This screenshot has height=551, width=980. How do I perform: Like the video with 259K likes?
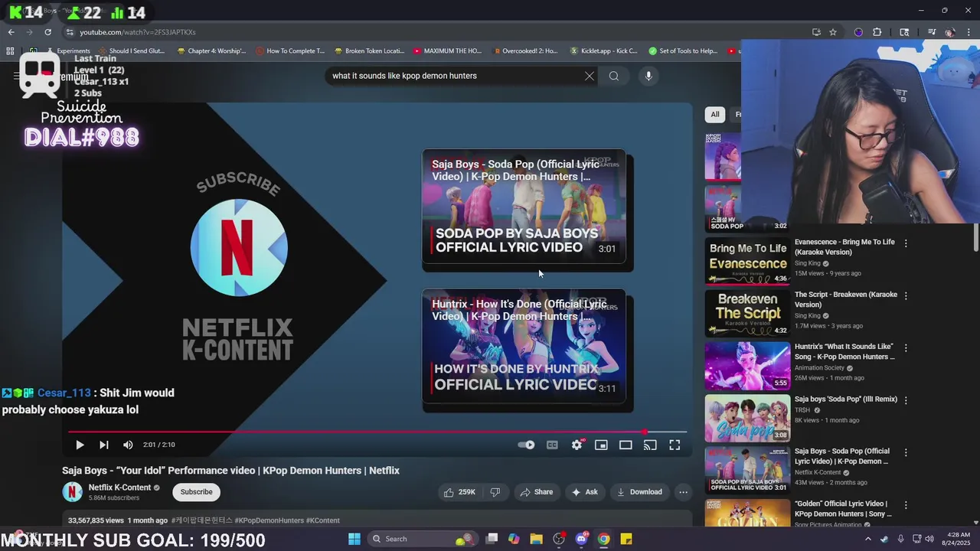coord(459,492)
